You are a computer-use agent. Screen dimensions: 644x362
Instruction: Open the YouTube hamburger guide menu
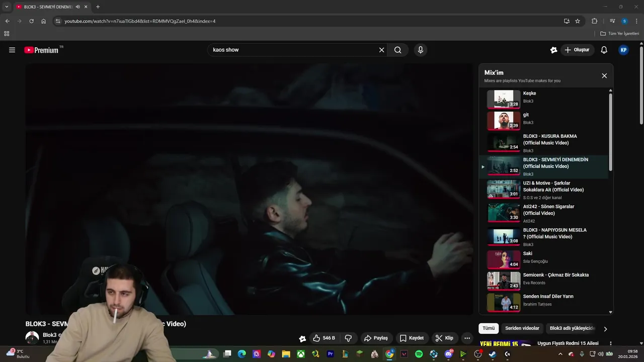(x=12, y=50)
